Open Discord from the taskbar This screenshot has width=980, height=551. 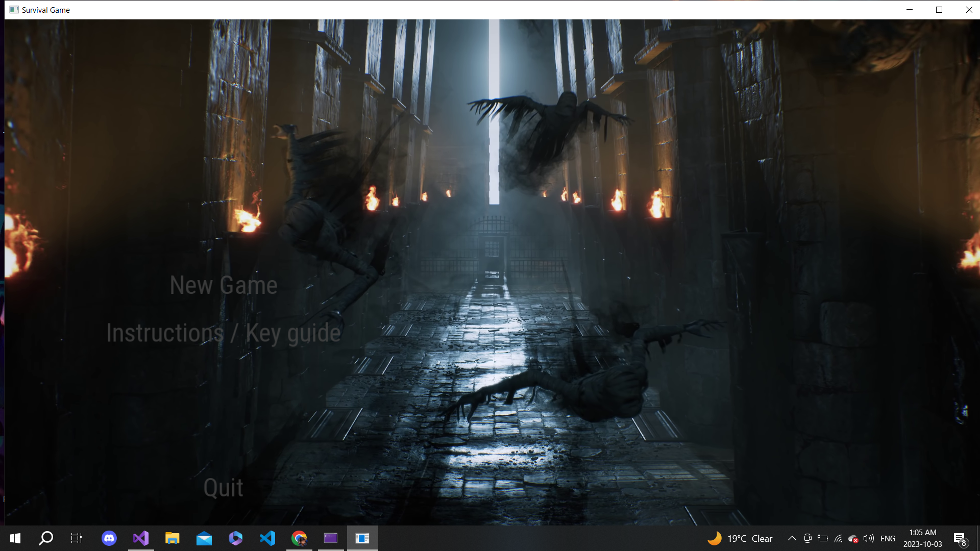[x=109, y=538]
